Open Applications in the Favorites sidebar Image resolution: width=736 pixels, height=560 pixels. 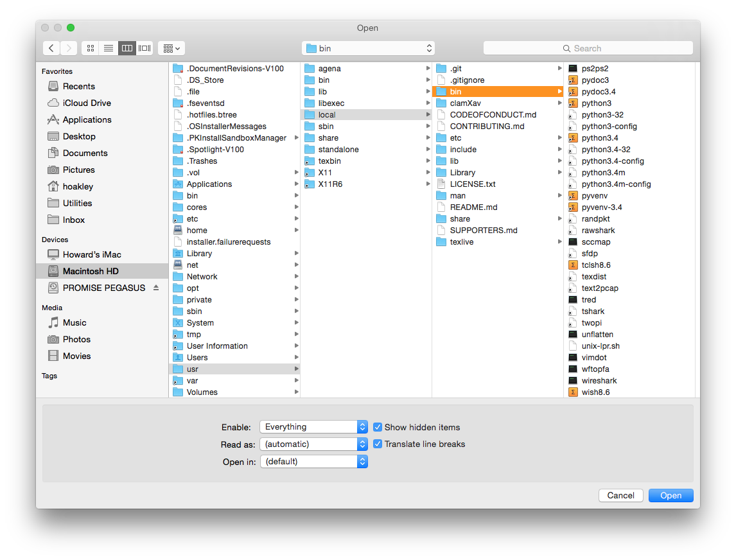[x=87, y=119]
